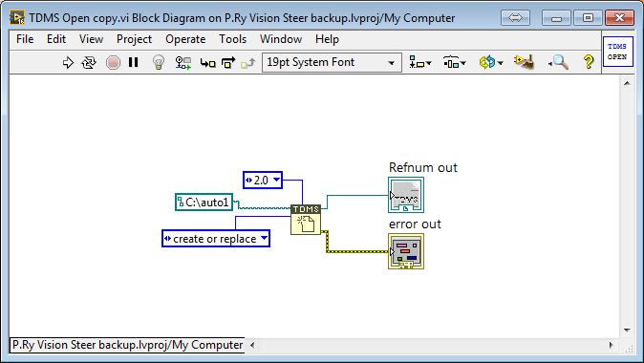Click the Step Over icon

[228, 62]
